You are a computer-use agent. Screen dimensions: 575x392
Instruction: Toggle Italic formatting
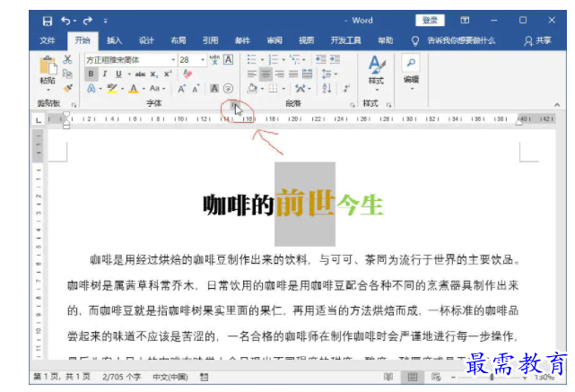click(105, 74)
